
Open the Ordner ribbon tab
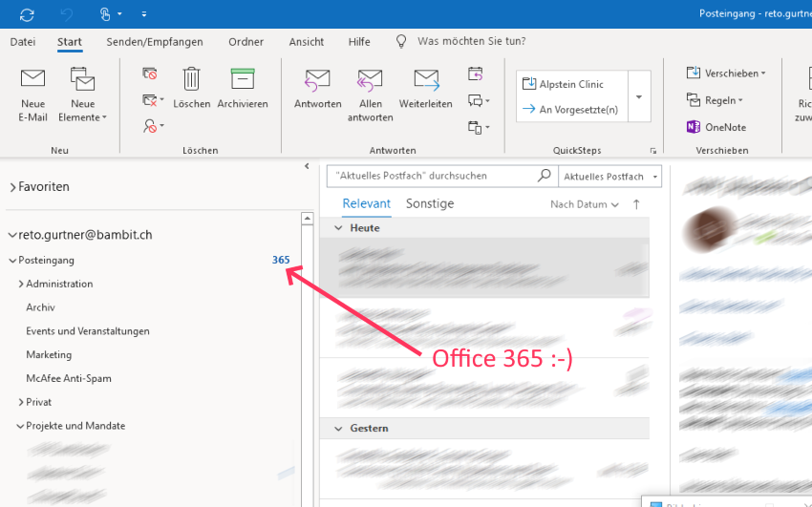[x=246, y=42]
